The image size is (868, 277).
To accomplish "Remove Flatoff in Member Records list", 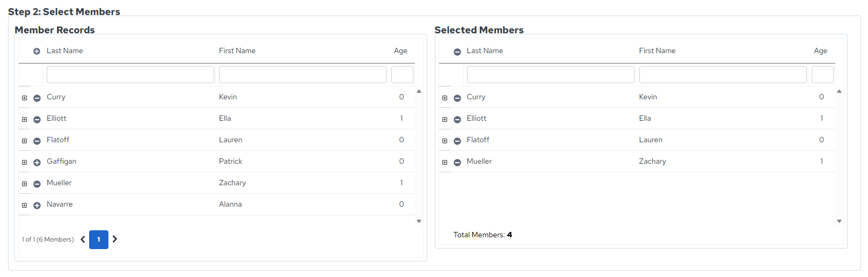I will [37, 141].
